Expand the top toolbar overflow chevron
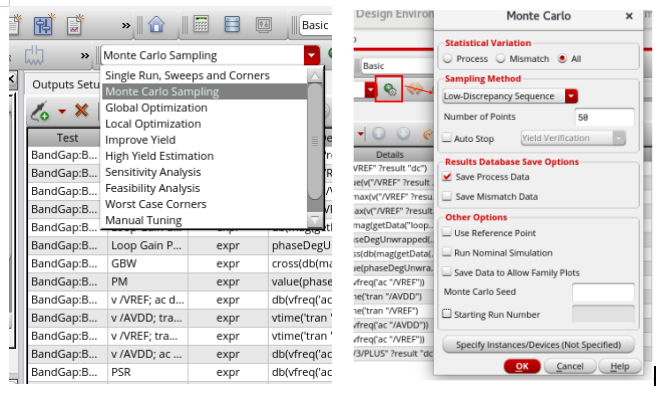 tap(126, 26)
